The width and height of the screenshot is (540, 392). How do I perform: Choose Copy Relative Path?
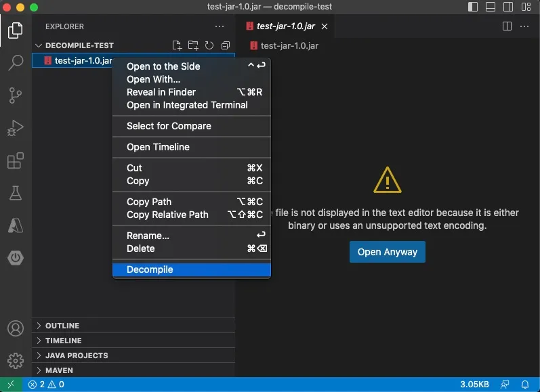pyautogui.click(x=192, y=215)
